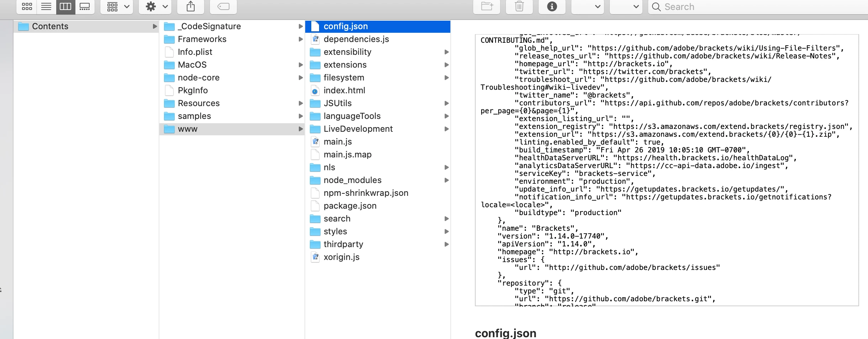The image size is (868, 339).
Task: Select the PkgInfo file
Action: pos(232,90)
